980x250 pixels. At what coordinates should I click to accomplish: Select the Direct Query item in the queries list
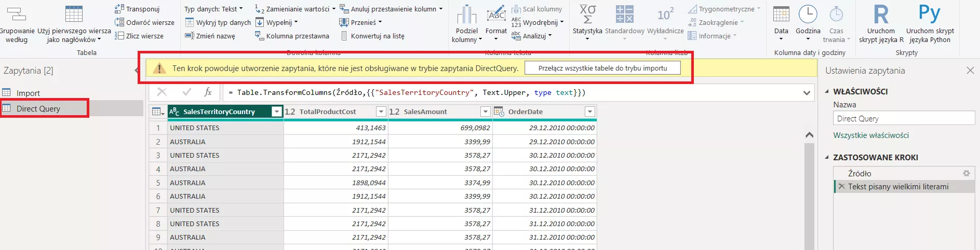[38, 108]
